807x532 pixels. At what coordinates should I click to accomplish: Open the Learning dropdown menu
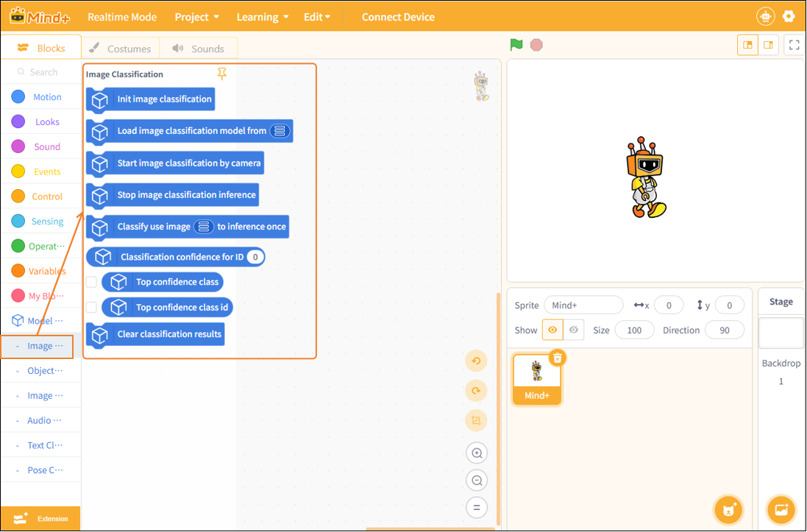click(x=263, y=17)
